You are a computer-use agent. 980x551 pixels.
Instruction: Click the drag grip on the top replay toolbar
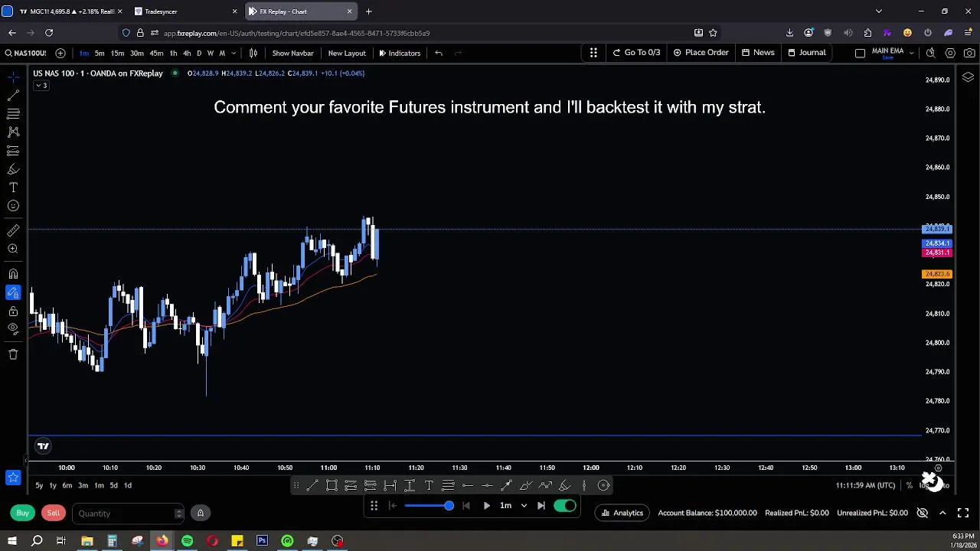click(x=593, y=53)
